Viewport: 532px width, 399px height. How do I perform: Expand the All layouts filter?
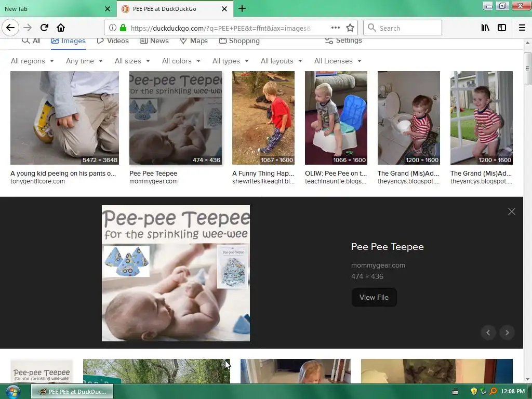[281, 61]
